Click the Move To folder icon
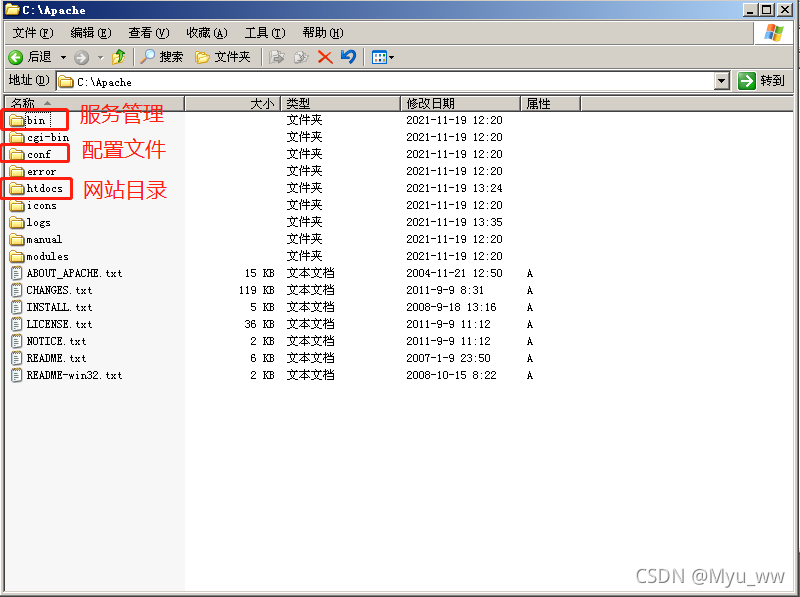Image resolution: width=800 pixels, height=597 pixels. pos(277,57)
